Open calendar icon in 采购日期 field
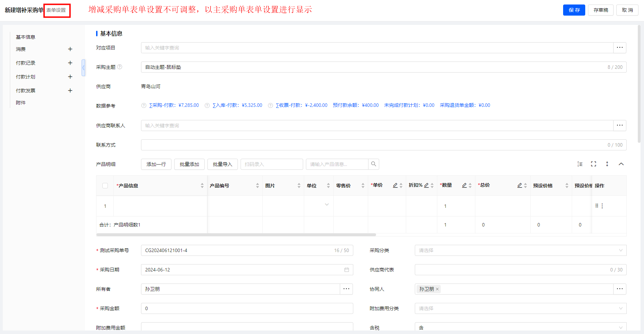The height and width of the screenshot is (334, 644). 347,270
